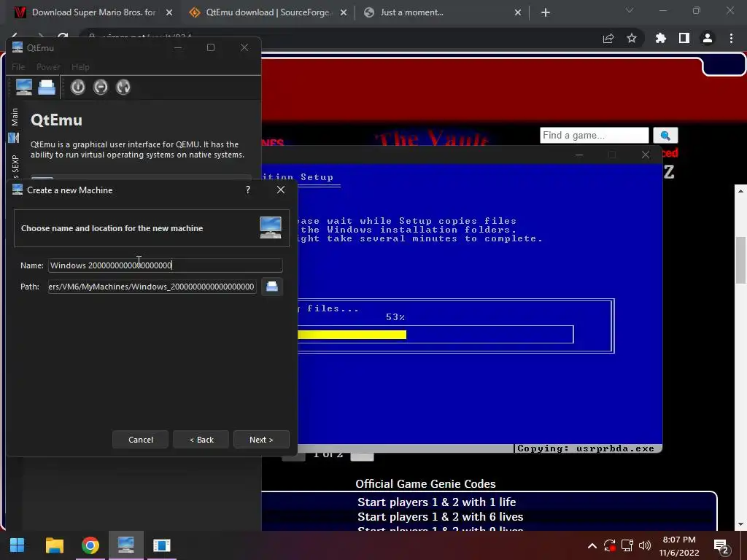Click the webpage vertical scrollbar thumb
Image resolution: width=747 pixels, height=560 pixels.
coord(741,260)
